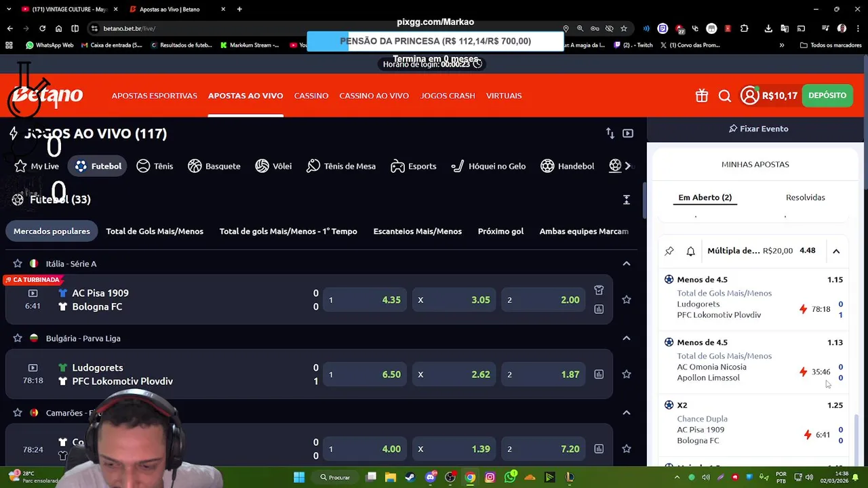Open the Betano search icon

[x=725, y=96]
